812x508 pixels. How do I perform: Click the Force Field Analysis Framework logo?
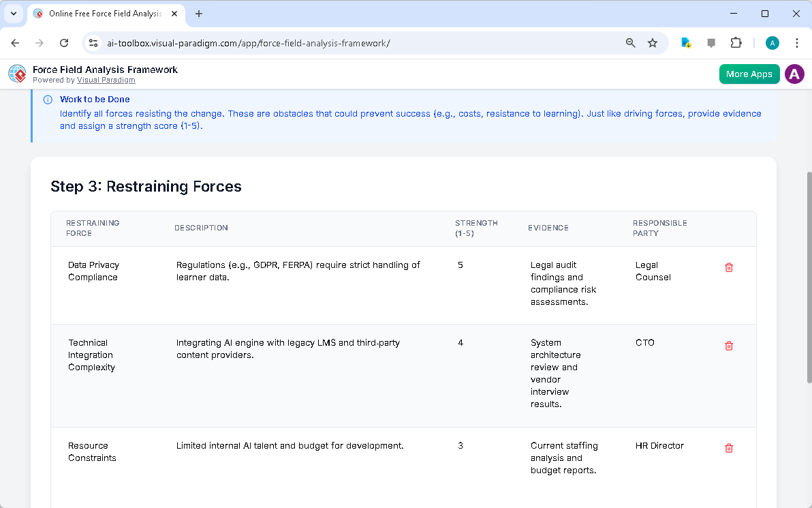pos(17,74)
